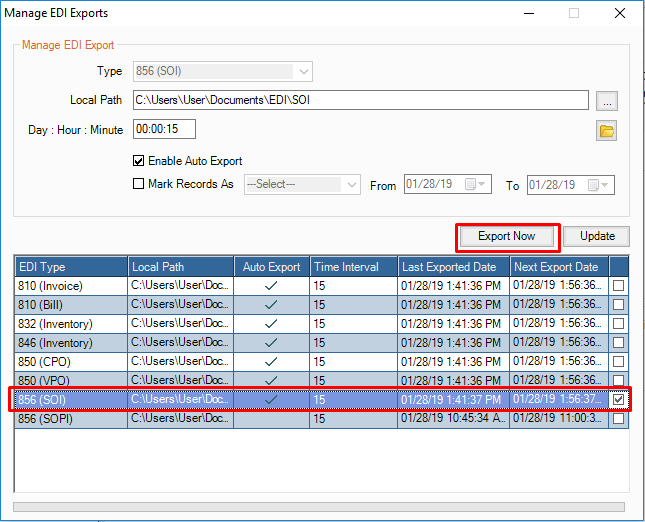Click the Last Exported Date column header

click(453, 267)
